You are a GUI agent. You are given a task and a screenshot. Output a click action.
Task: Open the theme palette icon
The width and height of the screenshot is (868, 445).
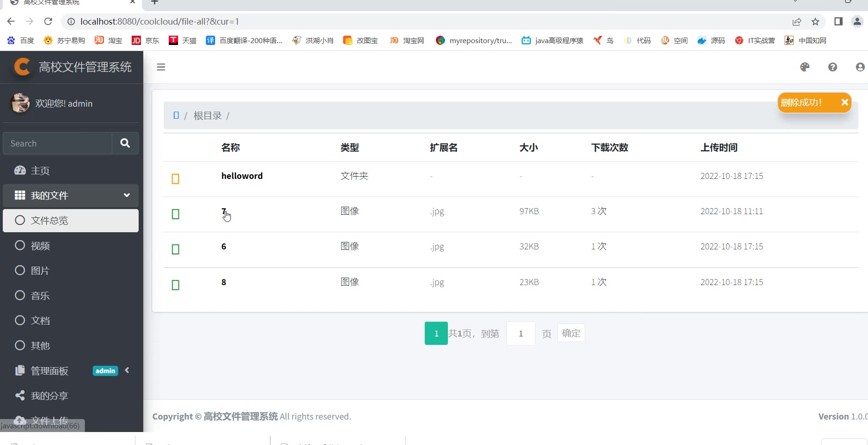tap(804, 67)
